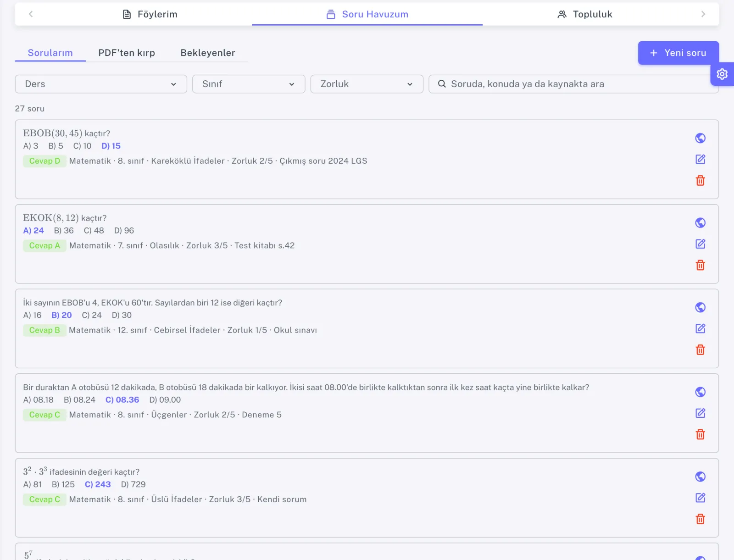This screenshot has width=734, height=560.
Task: Focus the 'Soruda, konuda ya da kaynakta ara' search field
Action: pyautogui.click(x=573, y=84)
